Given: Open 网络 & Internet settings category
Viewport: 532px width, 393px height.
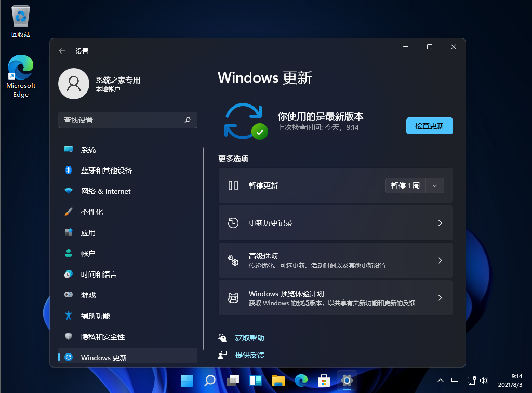Looking at the screenshot, I should pyautogui.click(x=128, y=191).
